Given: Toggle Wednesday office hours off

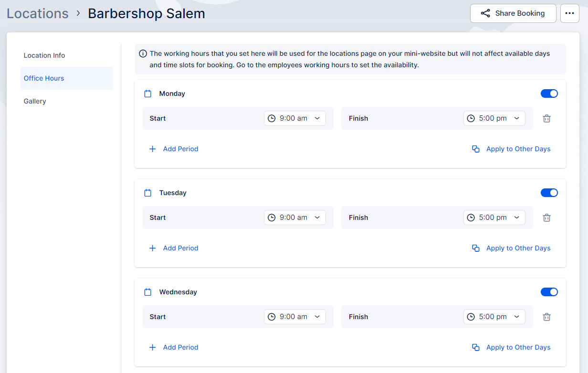Looking at the screenshot, I should point(549,292).
